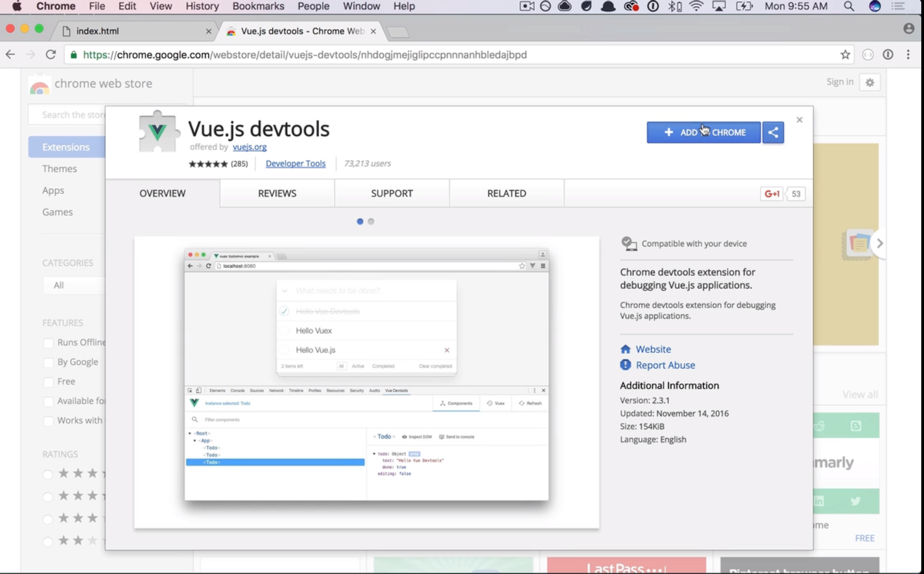The image size is (924, 574).
Task: Select the lowest visible rating radio
Action: (48, 542)
